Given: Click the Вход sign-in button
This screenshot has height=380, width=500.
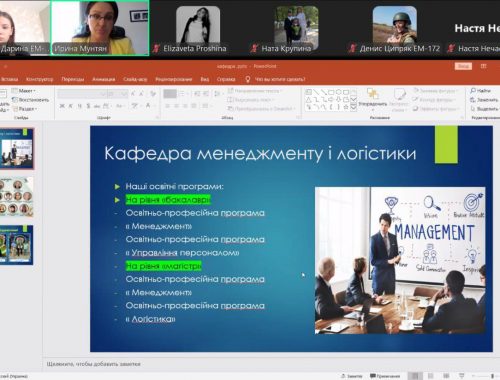Looking at the screenshot, I should (463, 66).
